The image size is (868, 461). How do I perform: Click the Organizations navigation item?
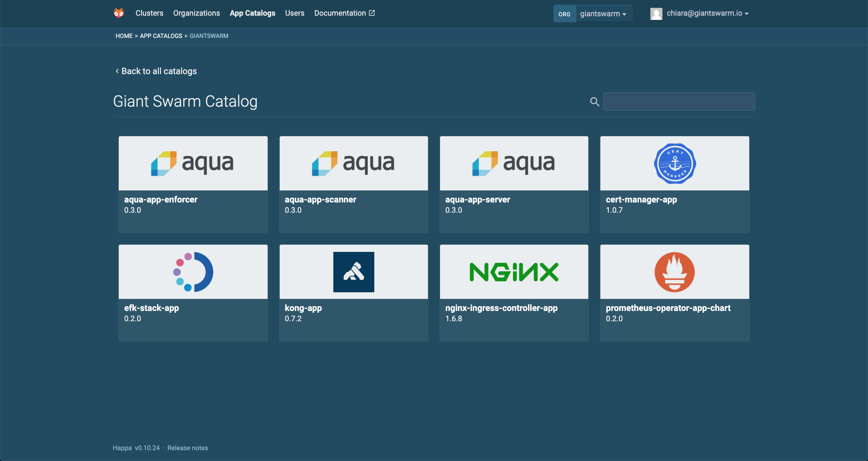(197, 13)
